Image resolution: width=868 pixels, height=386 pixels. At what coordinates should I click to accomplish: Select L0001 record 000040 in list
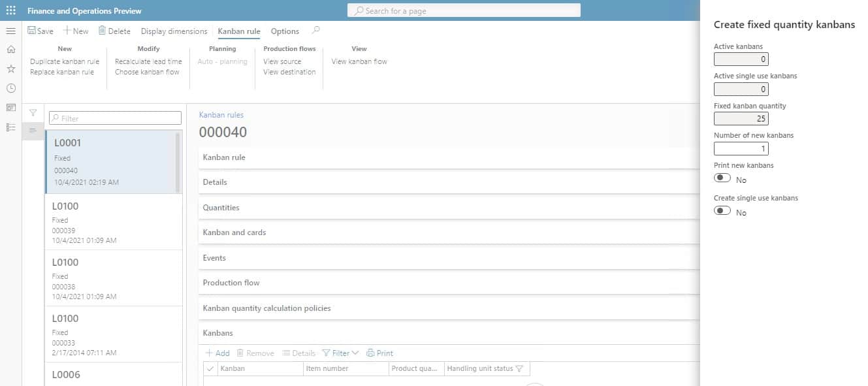click(111, 162)
